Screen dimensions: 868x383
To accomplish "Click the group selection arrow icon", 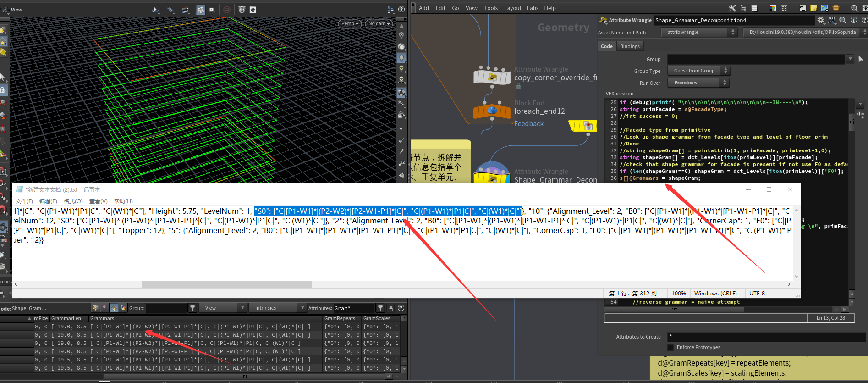I will 860,59.
